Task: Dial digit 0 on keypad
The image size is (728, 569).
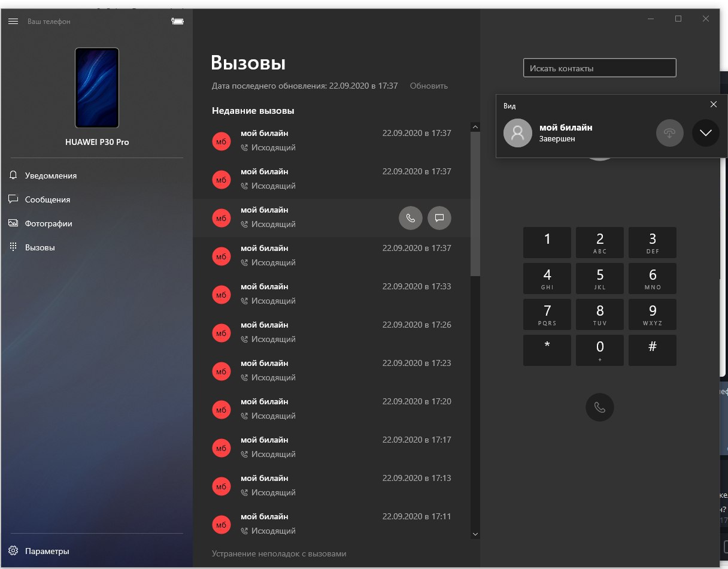Action: (x=600, y=350)
